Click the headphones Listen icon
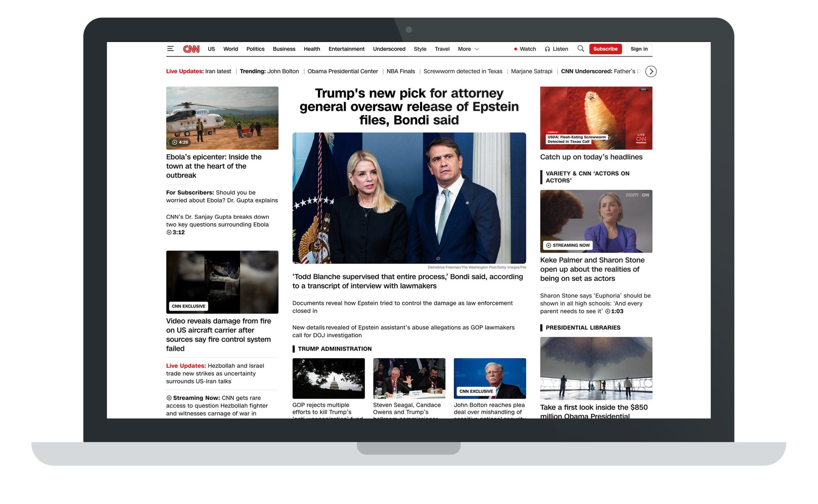Image resolution: width=818 pixels, height=504 pixels. [x=547, y=49]
